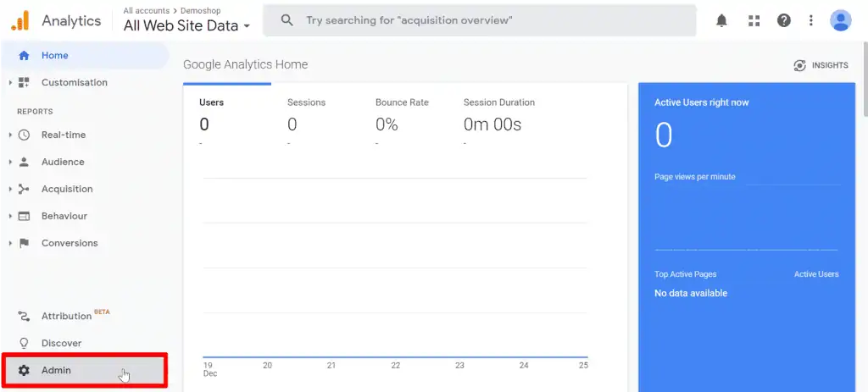868x392 pixels.
Task: Click the Active Users right now heading
Action: pos(701,102)
